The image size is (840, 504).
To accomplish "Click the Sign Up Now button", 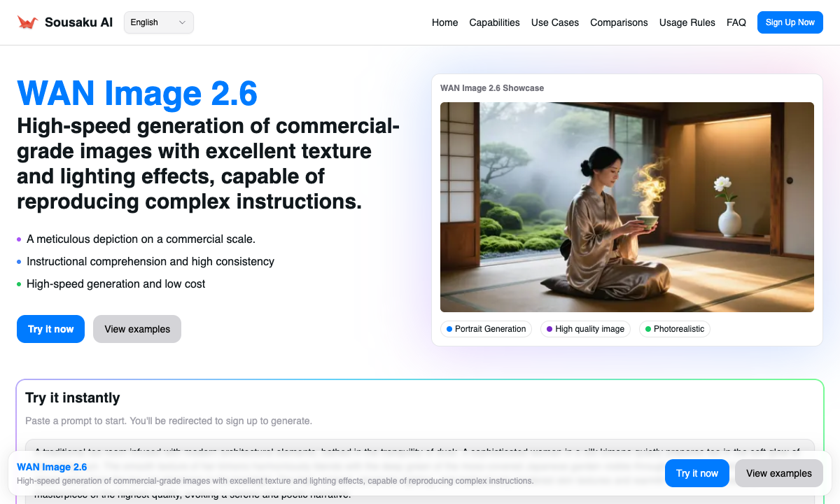I will 790,22.
